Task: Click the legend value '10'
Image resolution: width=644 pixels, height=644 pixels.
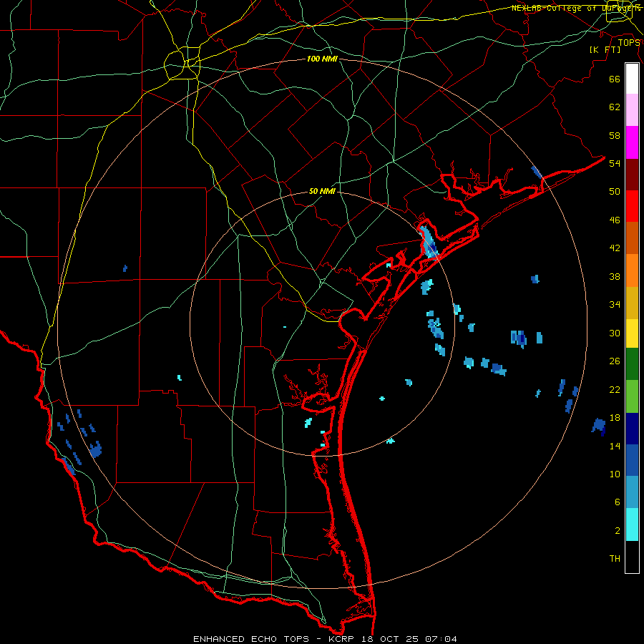Action: pyautogui.click(x=615, y=474)
